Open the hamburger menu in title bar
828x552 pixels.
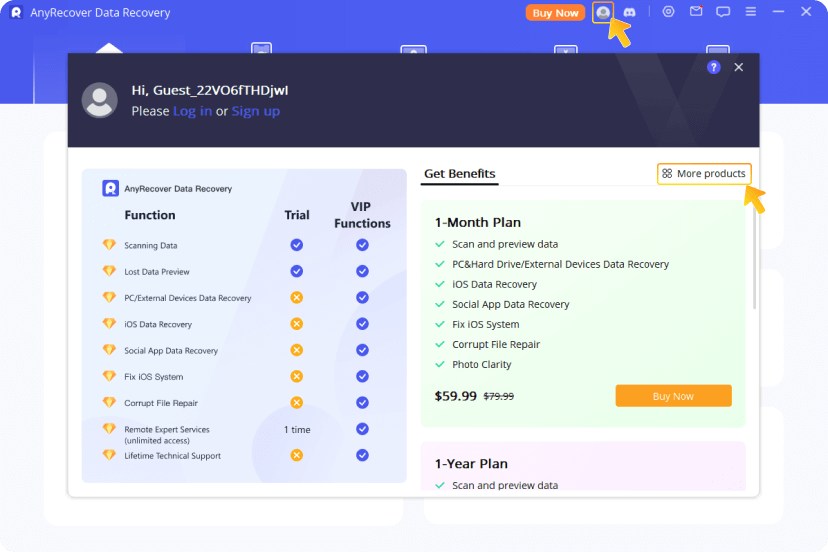751,12
